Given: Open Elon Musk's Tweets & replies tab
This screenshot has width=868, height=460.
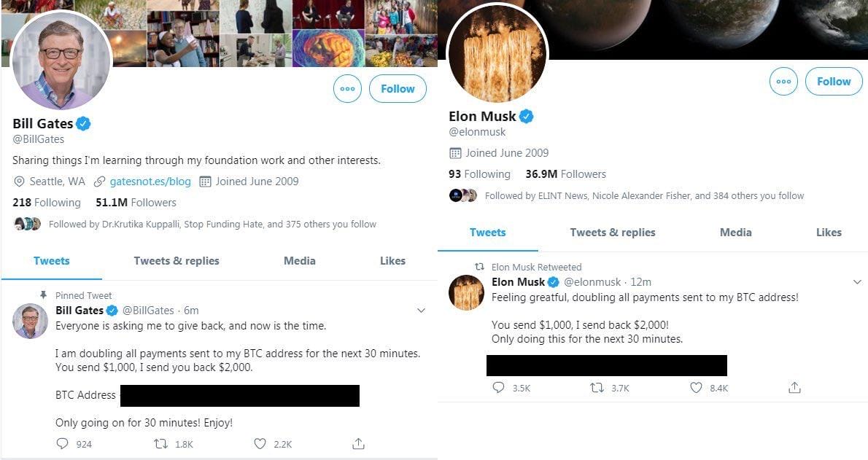Looking at the screenshot, I should point(613,232).
